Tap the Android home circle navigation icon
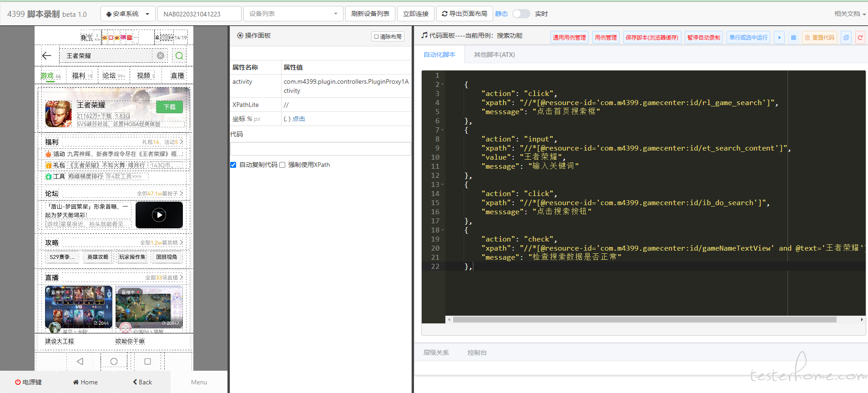Viewport: 868px width, 393px height. coord(114,361)
